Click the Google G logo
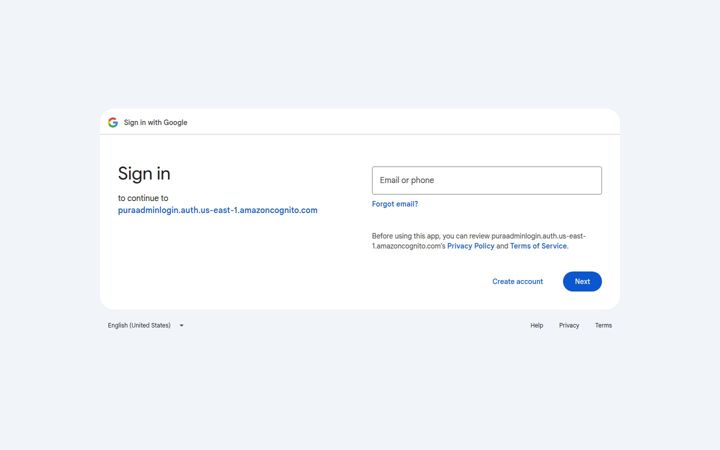Viewport: 720px width, 450px height. [x=113, y=123]
